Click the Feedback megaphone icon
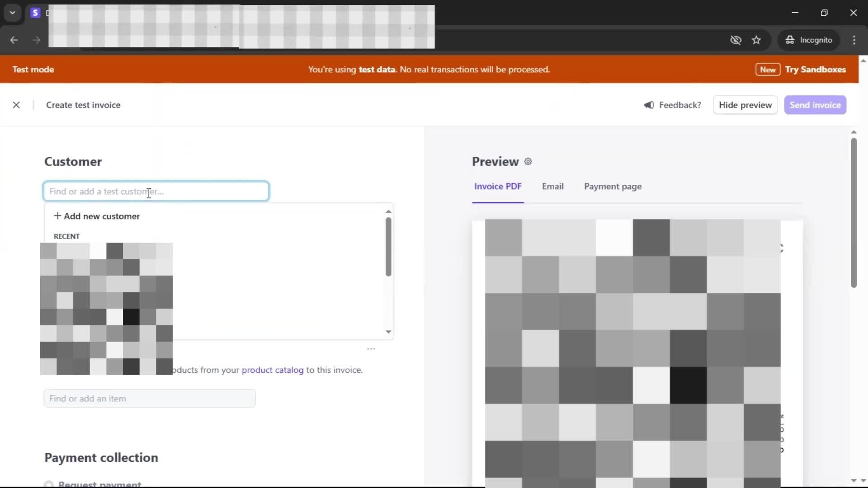The width and height of the screenshot is (868, 488). click(x=649, y=105)
